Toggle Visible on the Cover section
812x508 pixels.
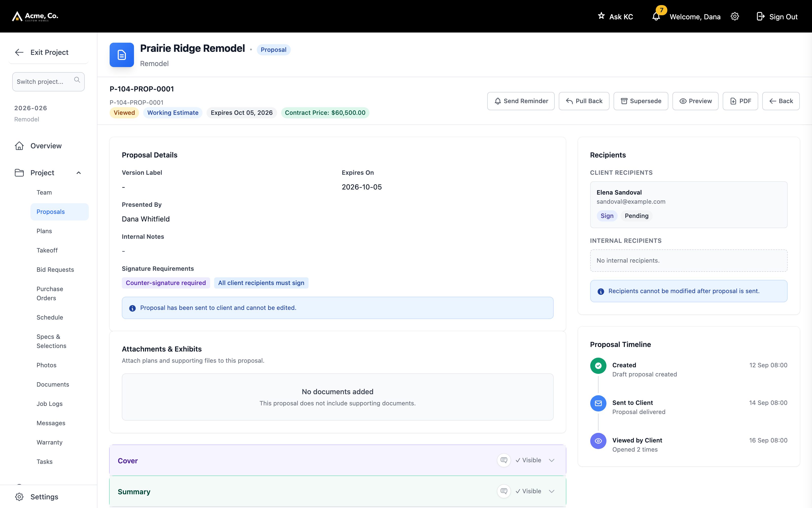pyautogui.click(x=529, y=460)
